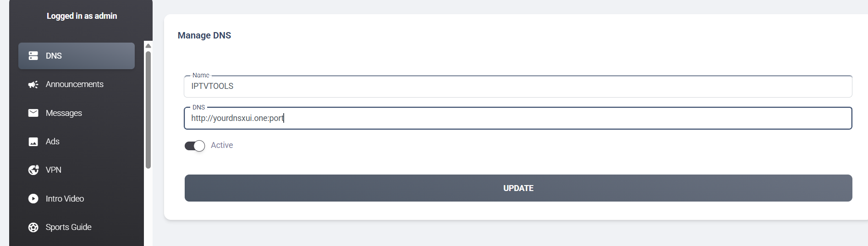Screen dimensions: 868x246
Task: Click the DNS server icon in sidebar
Action: tap(33, 56)
